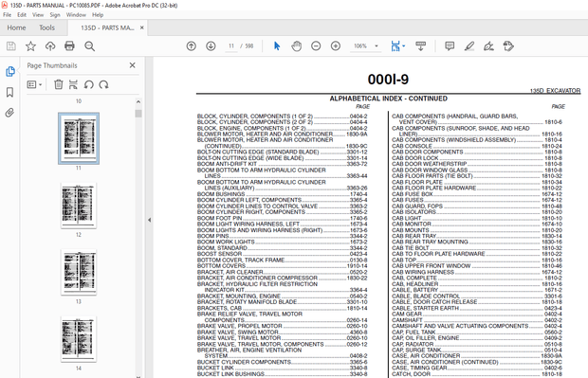Screen dimensions: 588x378
Task: Click the '000I-9' page title
Action: pos(388,80)
